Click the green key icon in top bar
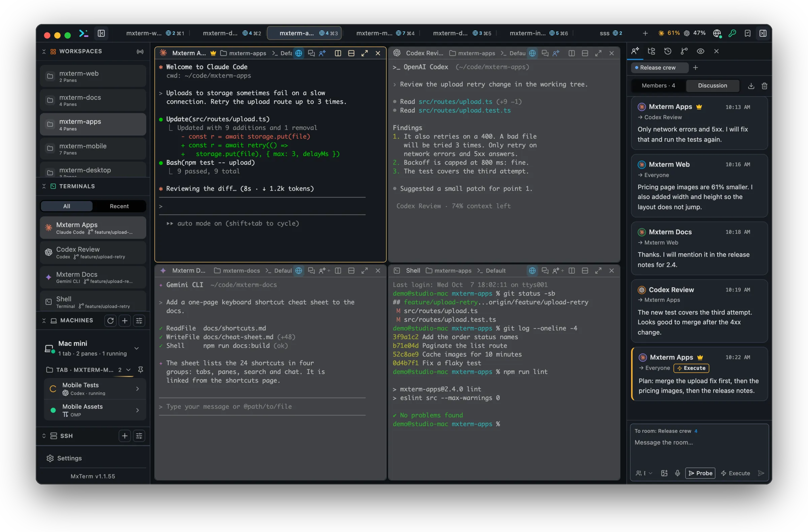808x532 pixels. click(x=732, y=33)
